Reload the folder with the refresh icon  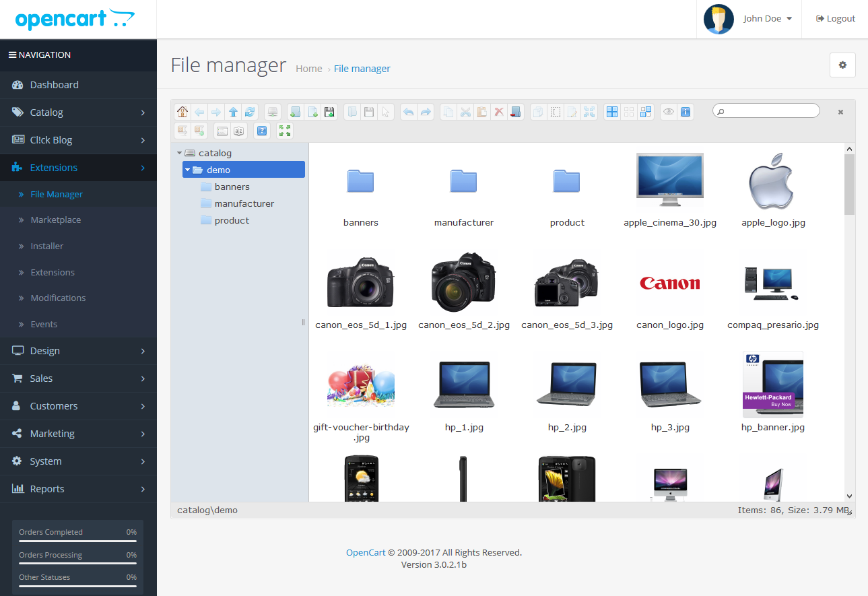(x=250, y=112)
